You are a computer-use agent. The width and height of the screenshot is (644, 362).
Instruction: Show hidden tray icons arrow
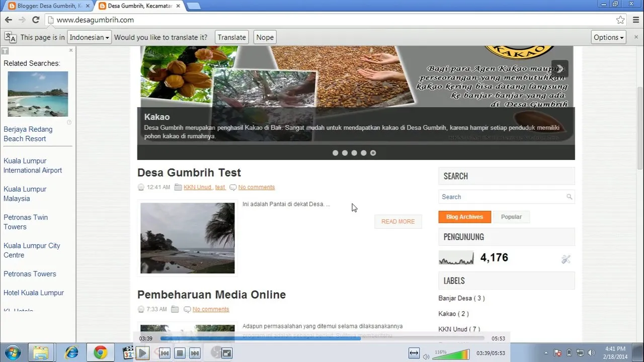point(546,353)
